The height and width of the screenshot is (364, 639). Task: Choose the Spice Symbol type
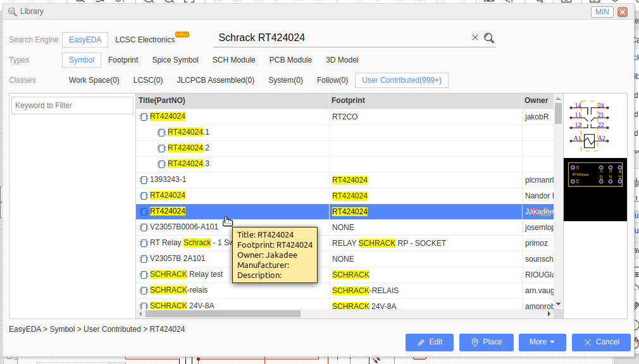175,60
